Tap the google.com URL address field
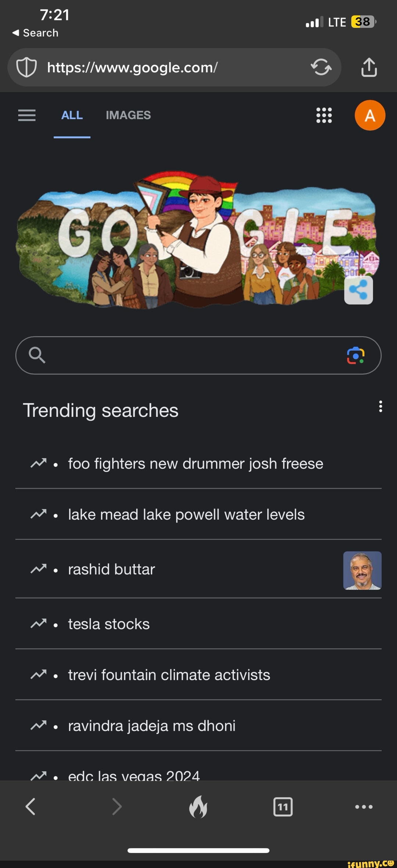The image size is (397, 868). pos(173,68)
